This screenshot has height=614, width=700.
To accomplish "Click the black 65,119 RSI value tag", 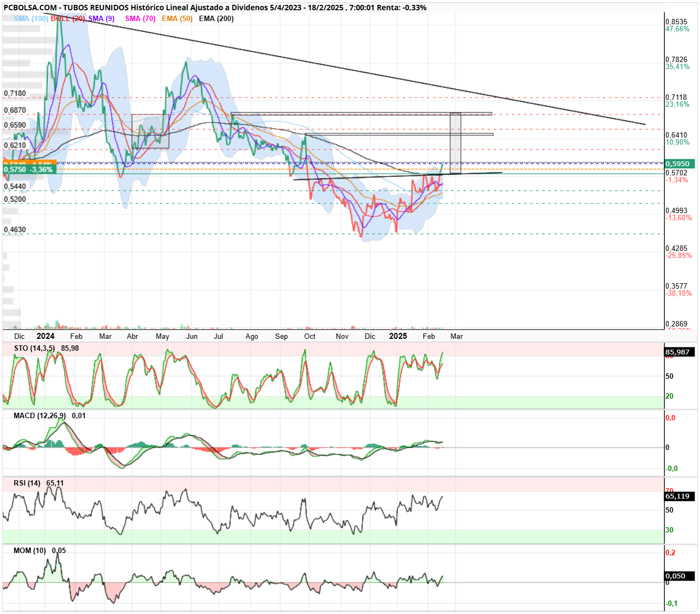I will tap(680, 496).
